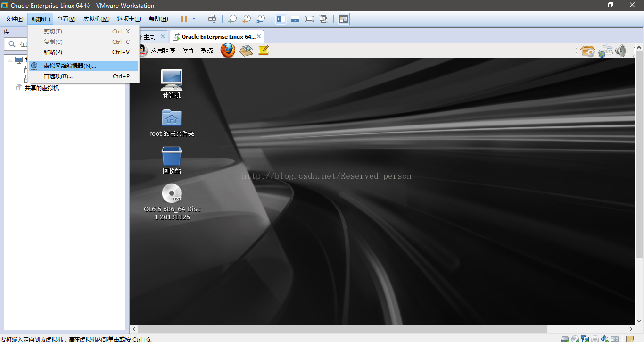Viewport: 644px width, 342px height.
Task: Select 共享的虚拟机 in the library
Action: 41,88
